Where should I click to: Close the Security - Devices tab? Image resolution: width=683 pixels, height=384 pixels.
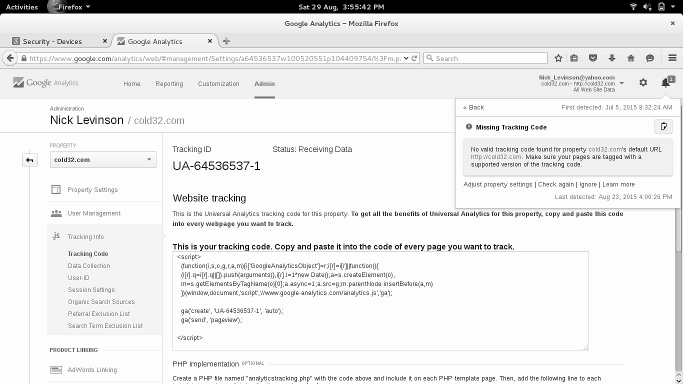click(105, 41)
